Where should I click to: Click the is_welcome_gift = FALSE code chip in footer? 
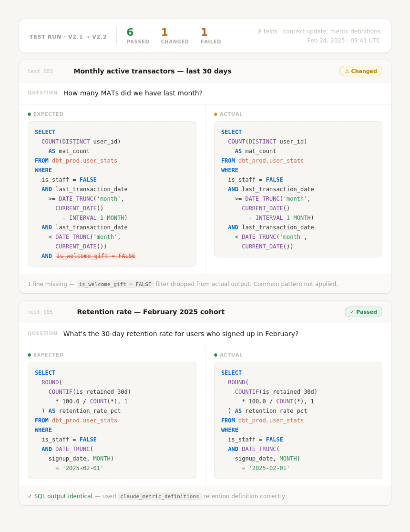point(115,284)
